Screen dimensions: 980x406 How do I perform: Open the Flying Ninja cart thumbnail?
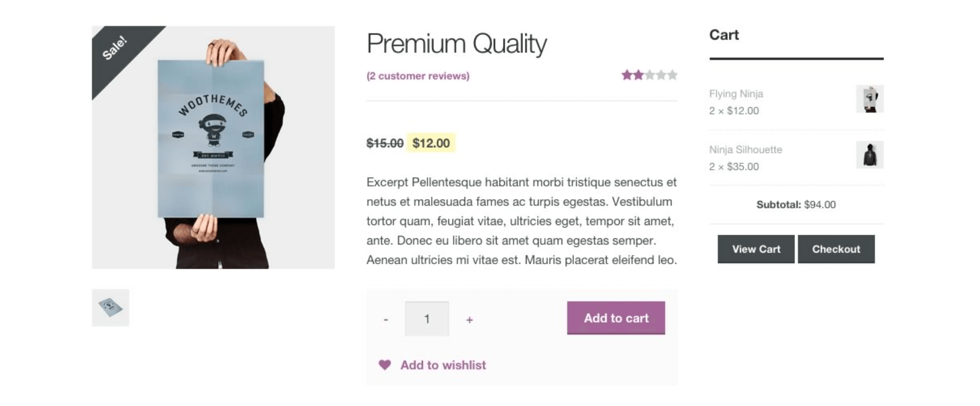point(869,99)
